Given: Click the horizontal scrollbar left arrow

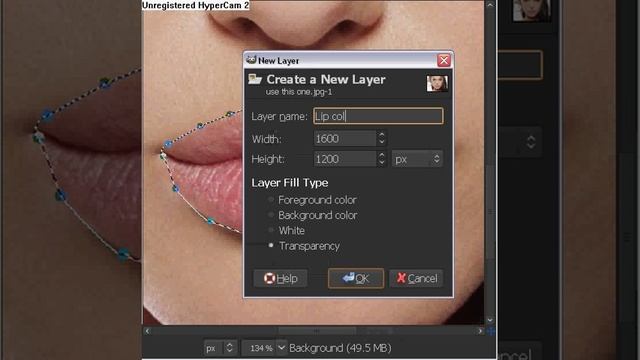Looking at the screenshot, I should pyautogui.click(x=148, y=331).
